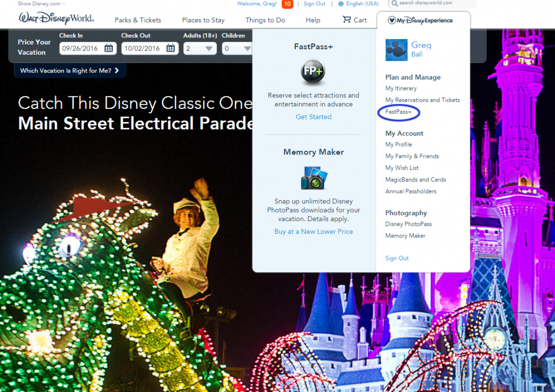The width and height of the screenshot is (555, 392).
Task: Open the Cart menu item
Action: coord(354,20)
